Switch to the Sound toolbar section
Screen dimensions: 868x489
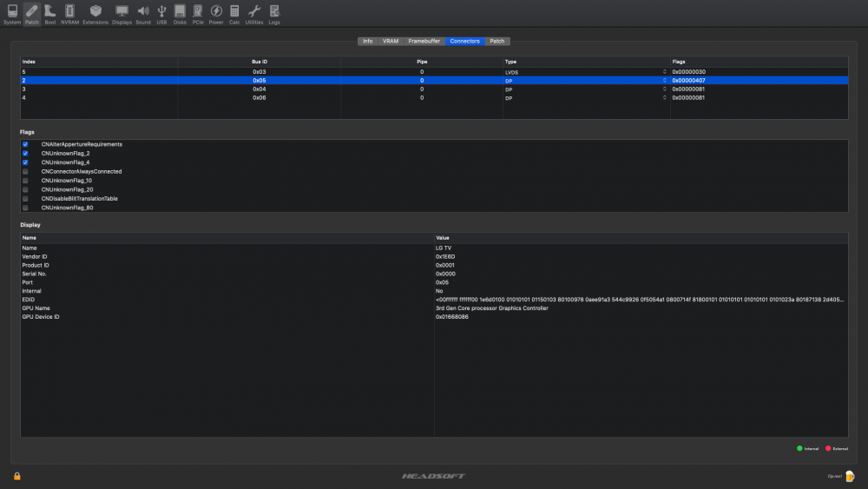click(x=143, y=15)
